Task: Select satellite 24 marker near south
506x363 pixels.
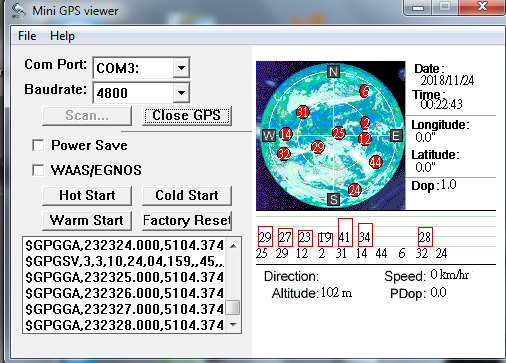Action: pos(354,190)
